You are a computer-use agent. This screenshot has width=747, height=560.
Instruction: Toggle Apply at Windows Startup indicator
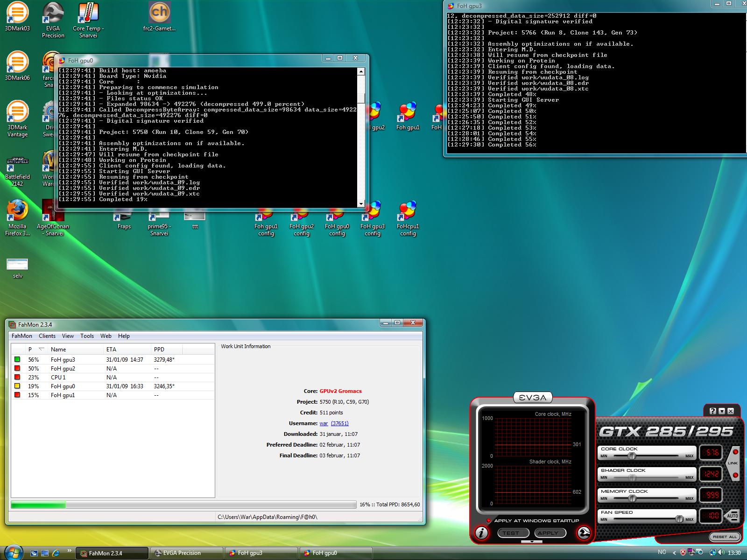[488, 521]
